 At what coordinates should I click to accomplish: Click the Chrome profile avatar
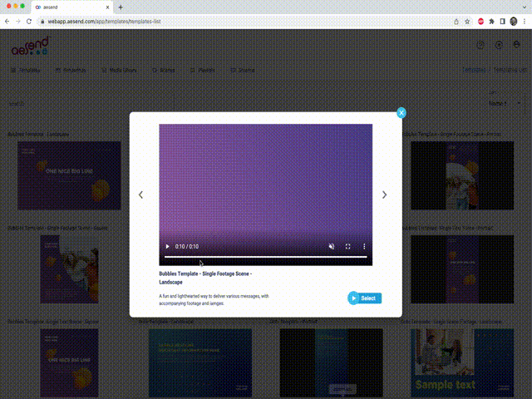point(513,20)
